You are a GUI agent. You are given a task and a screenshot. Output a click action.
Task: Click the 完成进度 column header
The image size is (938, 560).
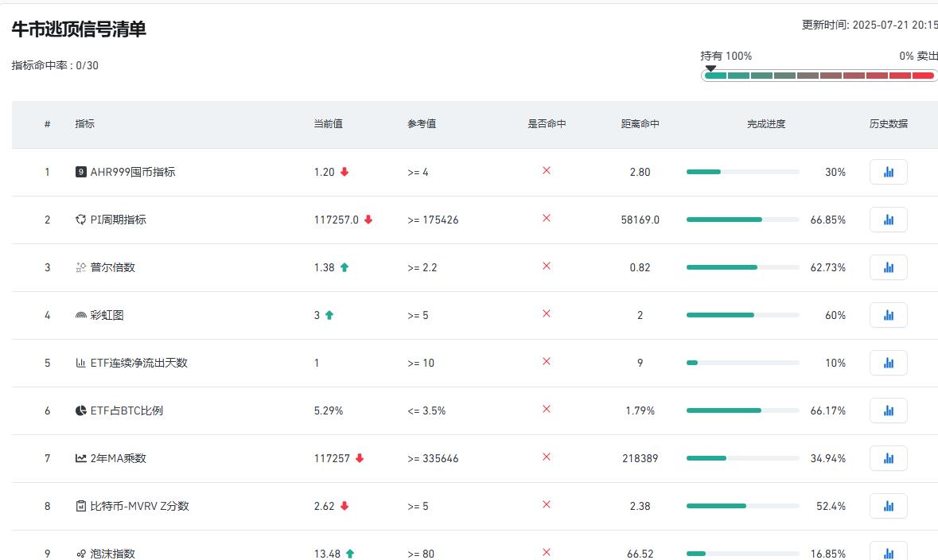765,124
